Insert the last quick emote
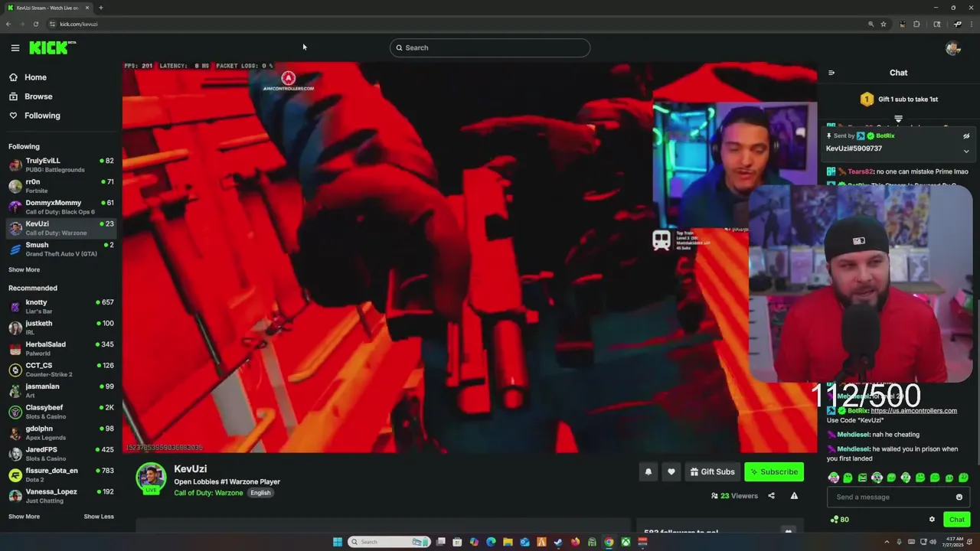 click(x=964, y=478)
